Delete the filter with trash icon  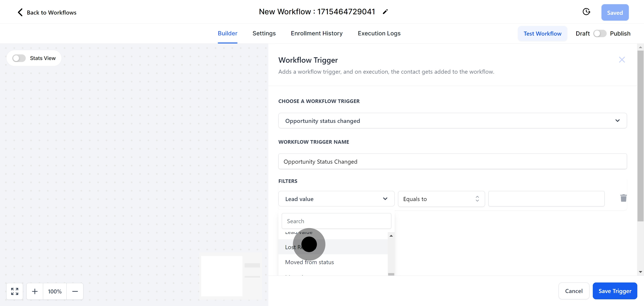(623, 198)
